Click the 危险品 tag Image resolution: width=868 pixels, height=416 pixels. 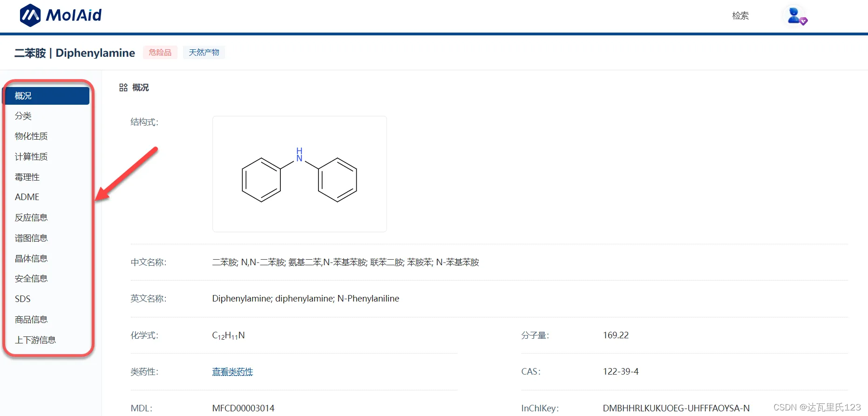click(160, 53)
